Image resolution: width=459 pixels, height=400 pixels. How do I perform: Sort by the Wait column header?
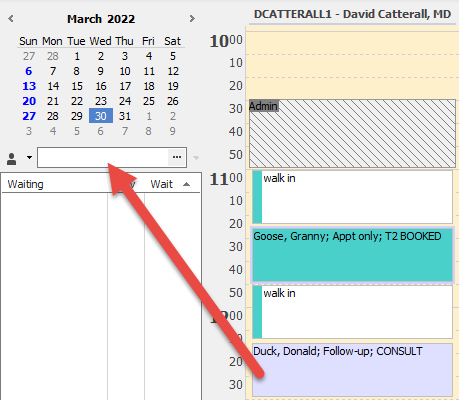click(161, 184)
